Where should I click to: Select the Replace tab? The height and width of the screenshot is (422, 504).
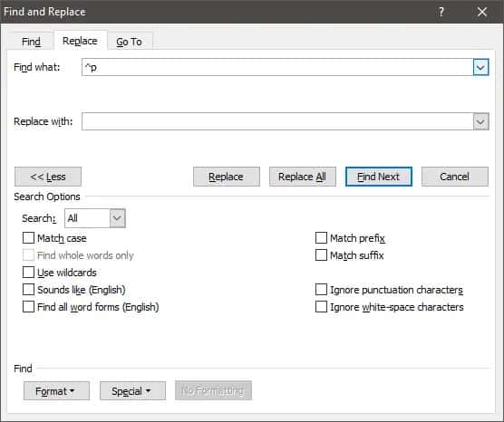coord(80,41)
